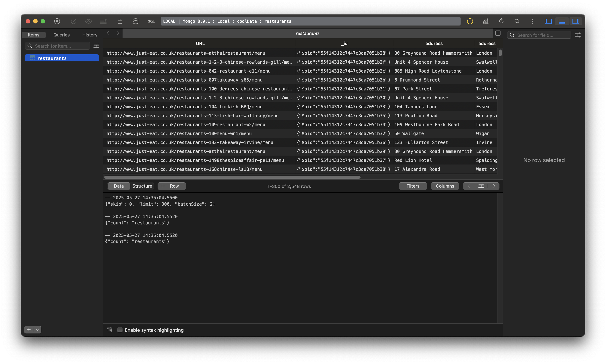
Task: Toggle the left sidebar panel
Action: (x=548, y=21)
